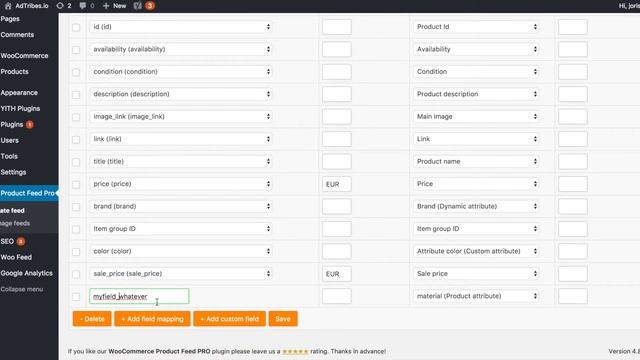Open the color (color) dropdown
640x360 pixels.
coord(181,251)
